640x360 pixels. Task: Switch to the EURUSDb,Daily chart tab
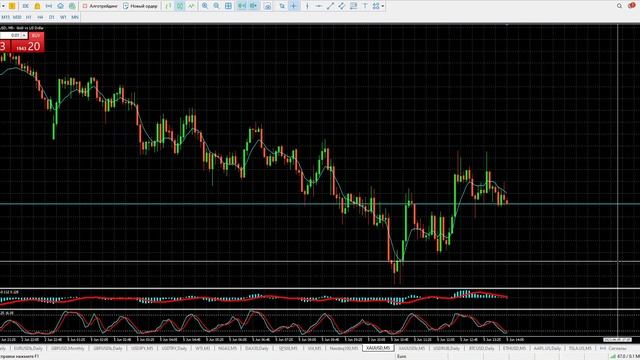(28, 348)
